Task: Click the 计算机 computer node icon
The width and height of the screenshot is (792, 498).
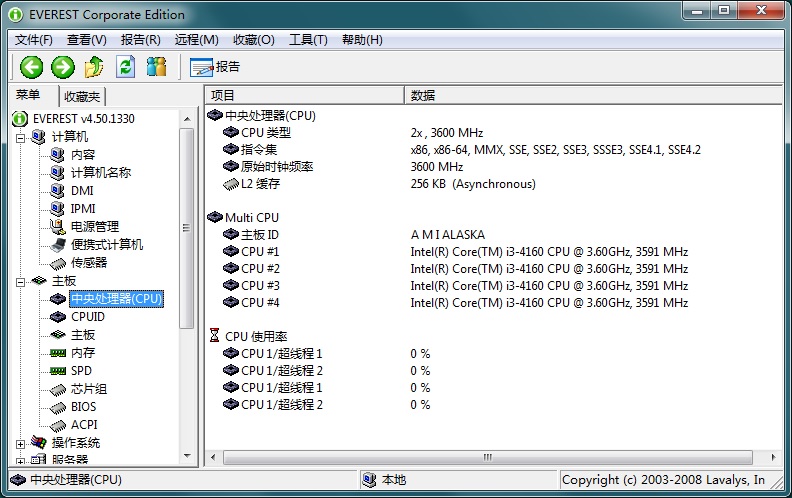Action: coord(38,136)
